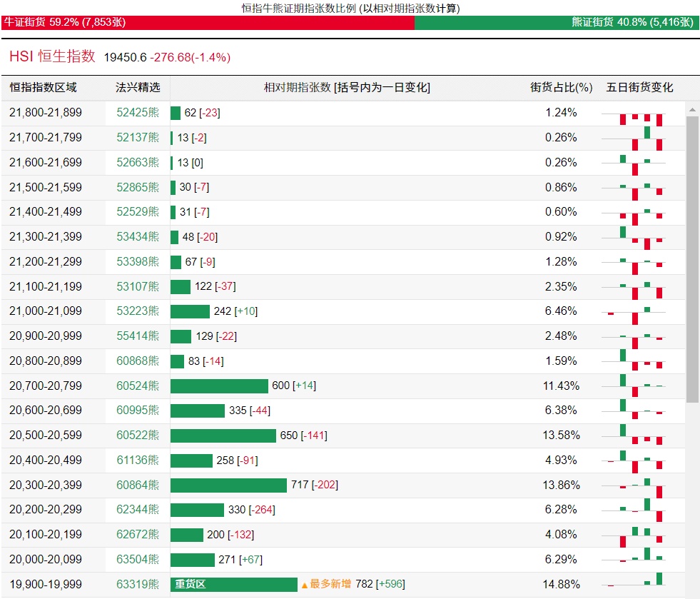Open warrant link 53107熊

(x=138, y=286)
